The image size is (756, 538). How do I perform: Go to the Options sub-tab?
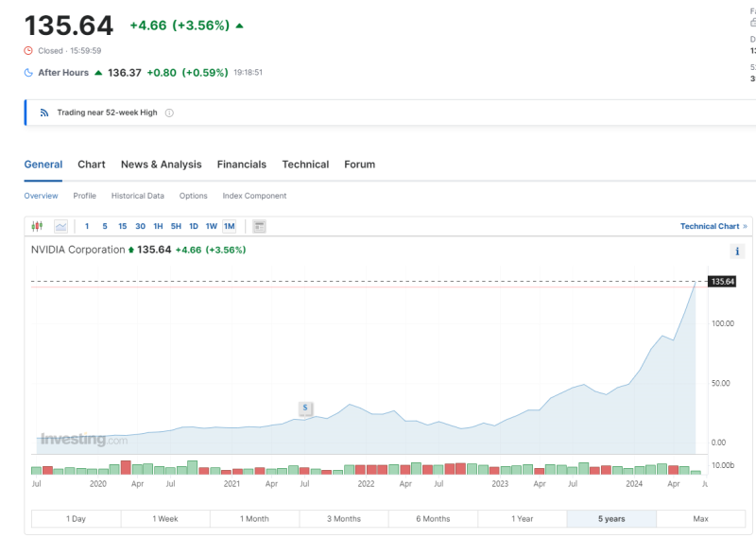pos(194,196)
